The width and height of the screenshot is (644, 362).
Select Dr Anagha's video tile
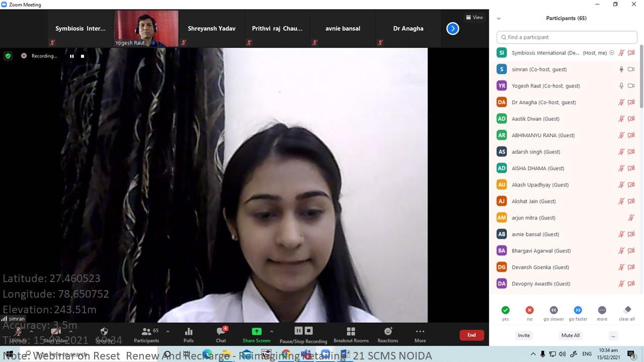click(x=408, y=29)
